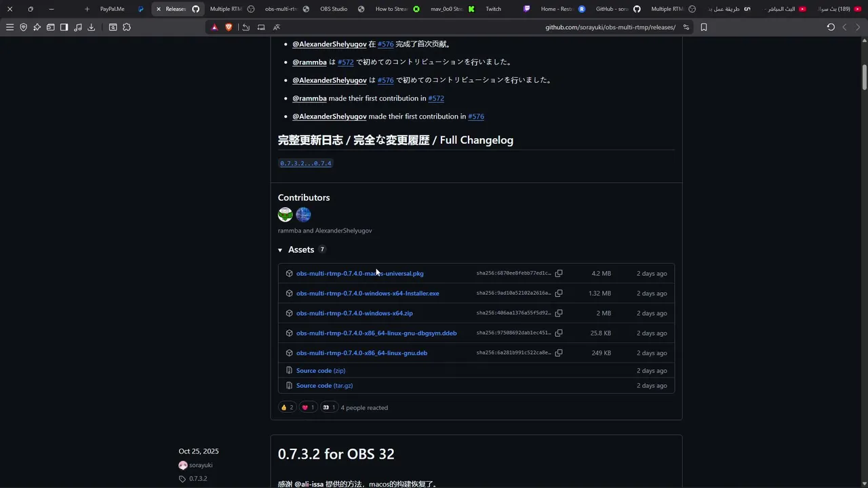
Task: Click the @ali-issa mention link
Action: [309, 484]
